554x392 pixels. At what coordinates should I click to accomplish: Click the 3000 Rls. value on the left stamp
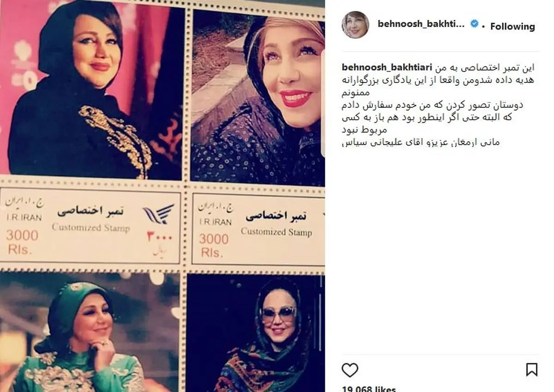point(22,243)
